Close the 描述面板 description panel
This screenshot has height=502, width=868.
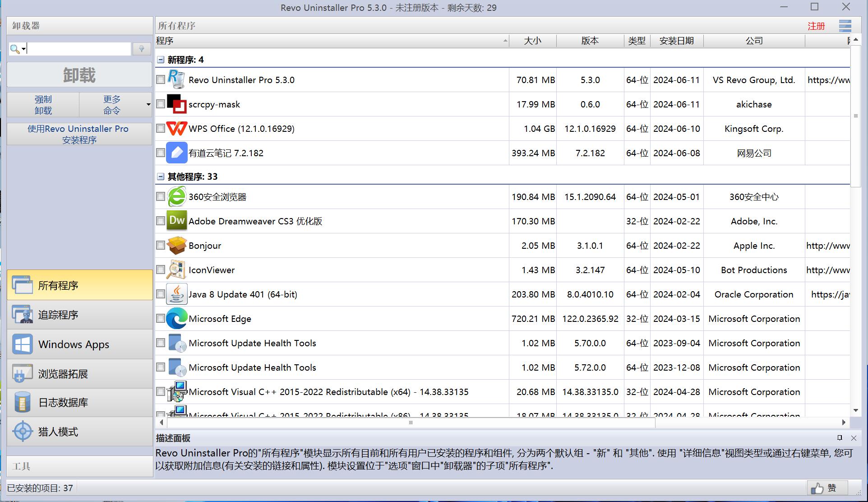[x=854, y=438]
